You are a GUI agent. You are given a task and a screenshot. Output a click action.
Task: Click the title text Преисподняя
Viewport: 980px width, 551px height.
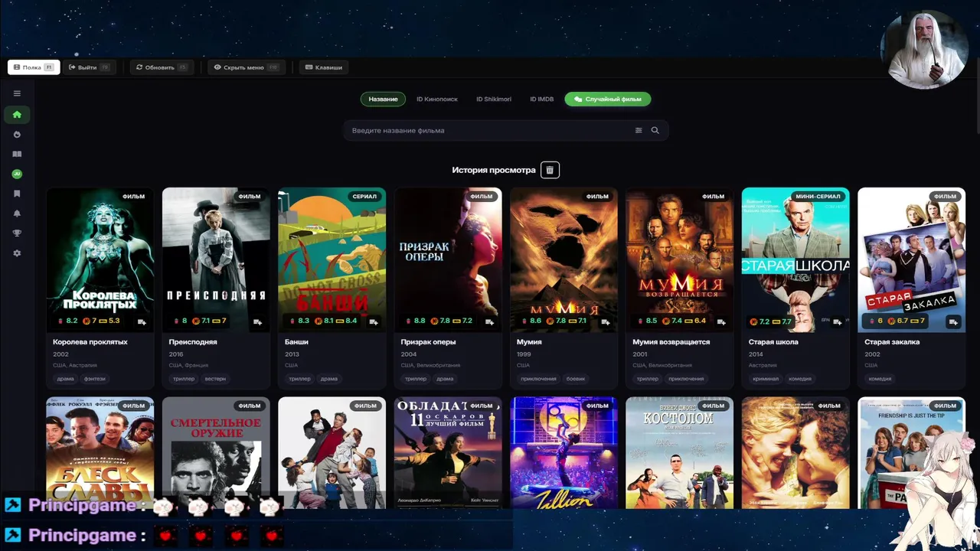(193, 342)
